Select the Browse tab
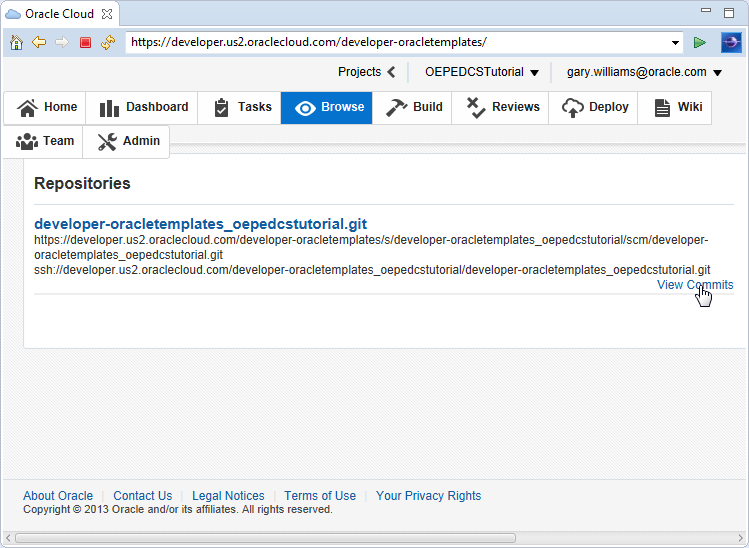Image resolution: width=749 pixels, height=548 pixels. [327, 107]
